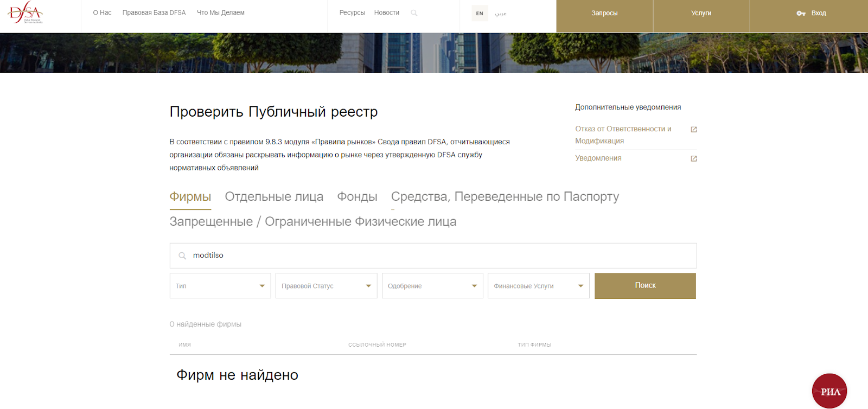Click the Проверить Публичный реестр heading
The height and width of the screenshot is (409, 868).
[273, 112]
